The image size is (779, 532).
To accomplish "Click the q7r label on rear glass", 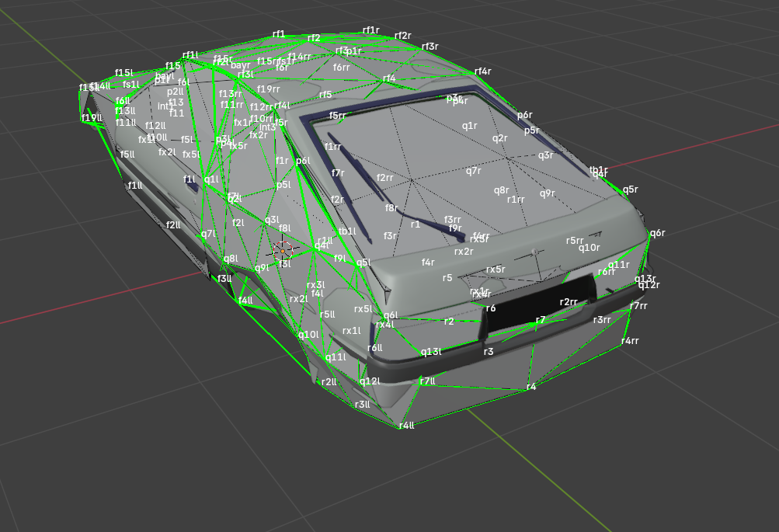I will click(x=474, y=171).
